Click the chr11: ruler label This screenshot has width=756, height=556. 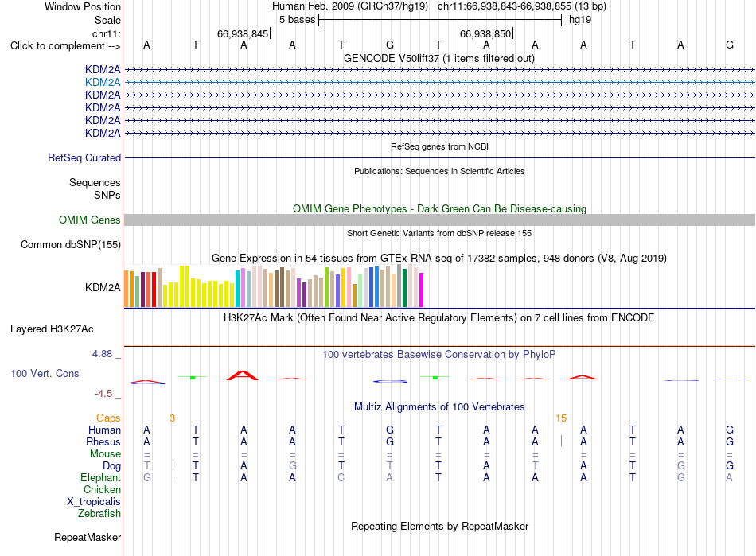(107, 33)
